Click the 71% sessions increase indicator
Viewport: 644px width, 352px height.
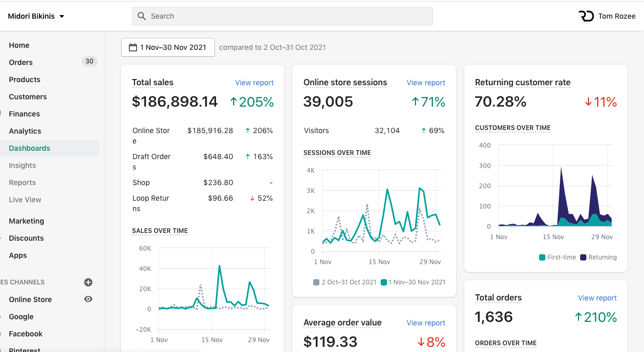tap(428, 102)
